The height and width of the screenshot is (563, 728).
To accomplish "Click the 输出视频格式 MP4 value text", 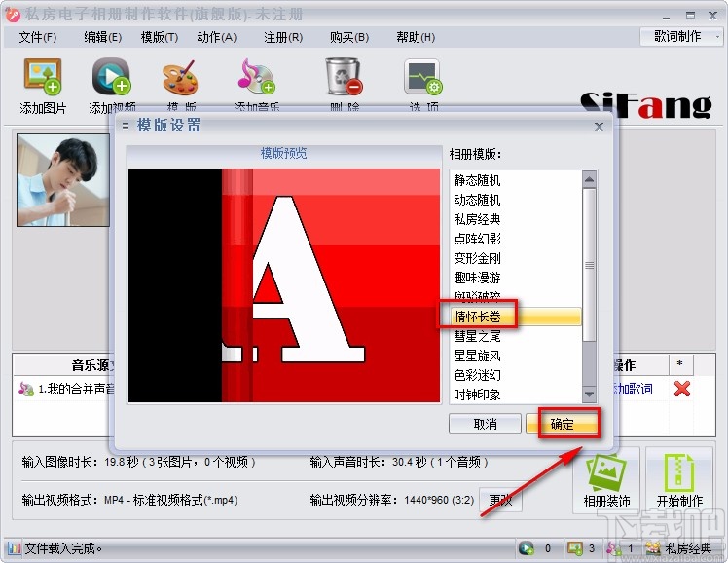I will point(171,500).
